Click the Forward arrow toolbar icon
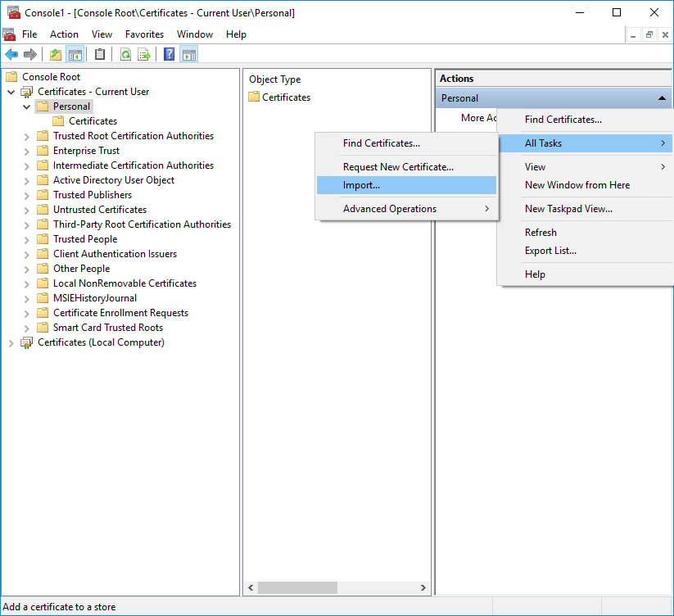 [x=30, y=55]
